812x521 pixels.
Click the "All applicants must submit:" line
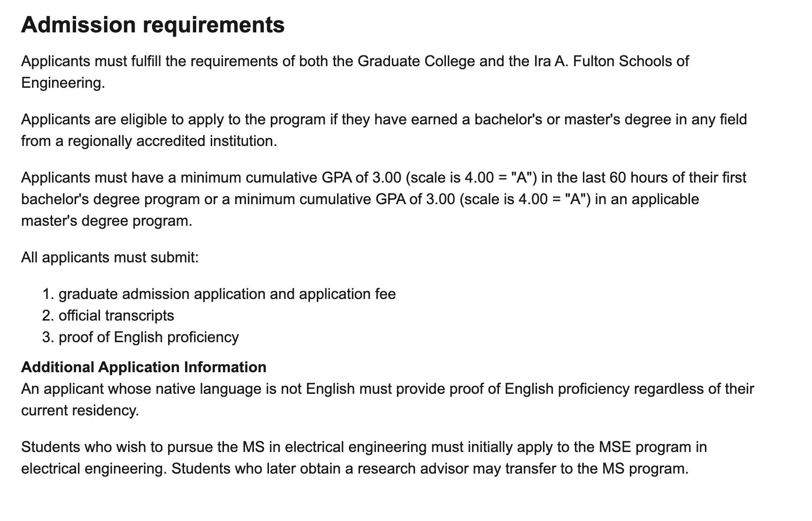tap(110, 257)
